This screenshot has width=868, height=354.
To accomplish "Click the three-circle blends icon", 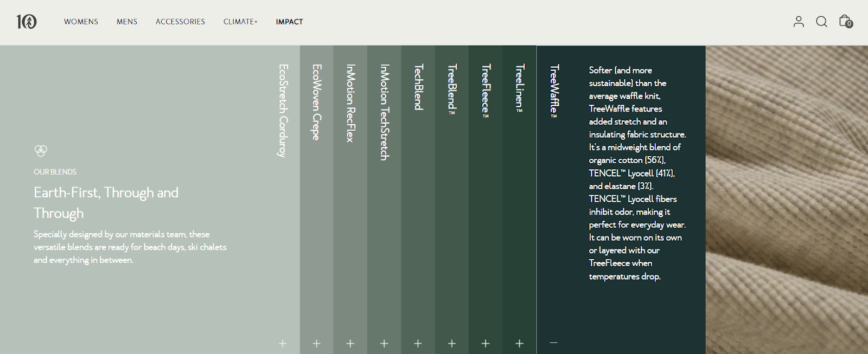I will (x=41, y=150).
